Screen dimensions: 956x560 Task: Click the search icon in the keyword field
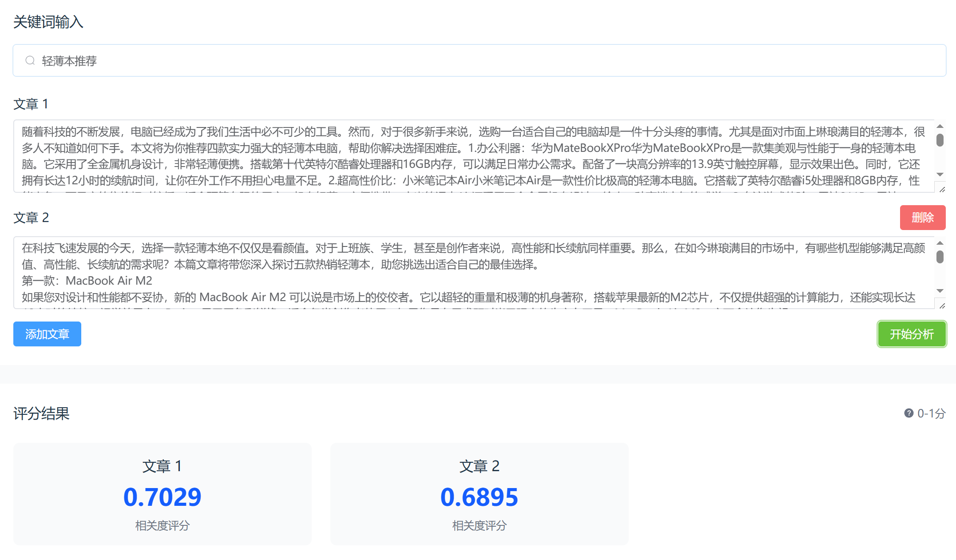(x=30, y=60)
